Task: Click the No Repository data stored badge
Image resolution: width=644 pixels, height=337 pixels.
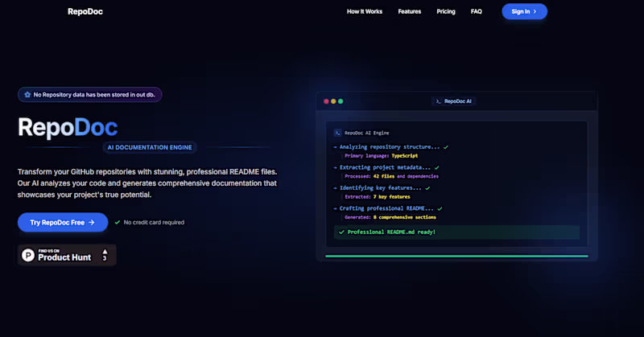Action: (x=90, y=95)
